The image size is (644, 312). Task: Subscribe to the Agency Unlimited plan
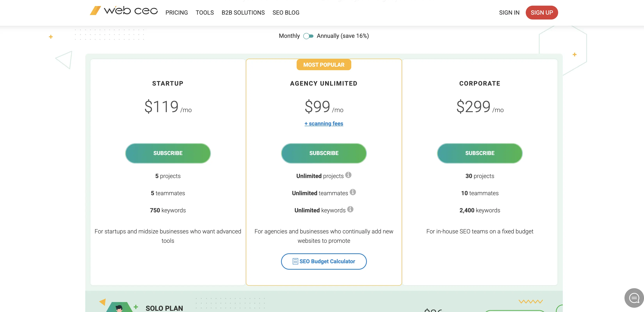point(324,153)
